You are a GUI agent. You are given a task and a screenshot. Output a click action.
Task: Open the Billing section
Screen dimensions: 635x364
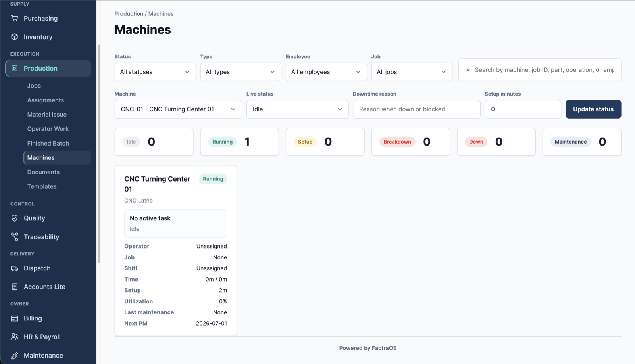48,318
